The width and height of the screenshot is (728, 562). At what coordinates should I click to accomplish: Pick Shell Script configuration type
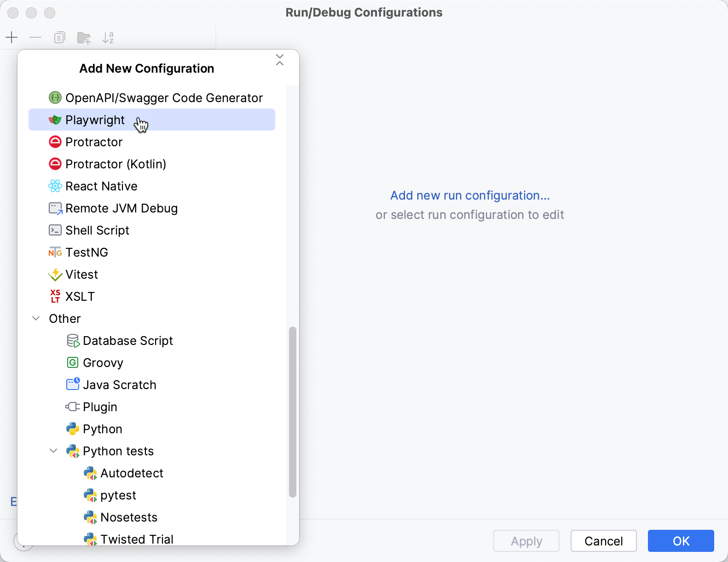(152, 230)
